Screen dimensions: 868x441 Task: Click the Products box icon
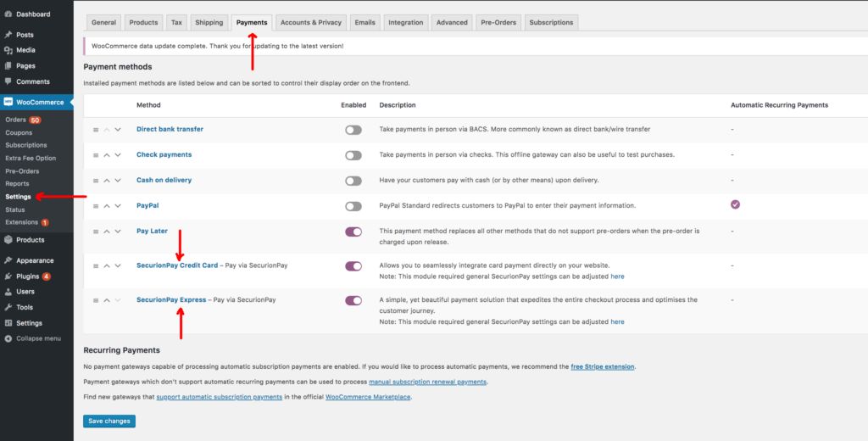[8, 240]
